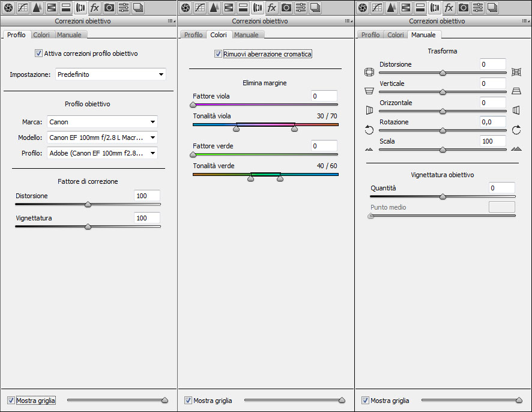The image size is (532, 412).
Task: Toggle Mostra griglia in the right panel
Action: tap(365, 400)
